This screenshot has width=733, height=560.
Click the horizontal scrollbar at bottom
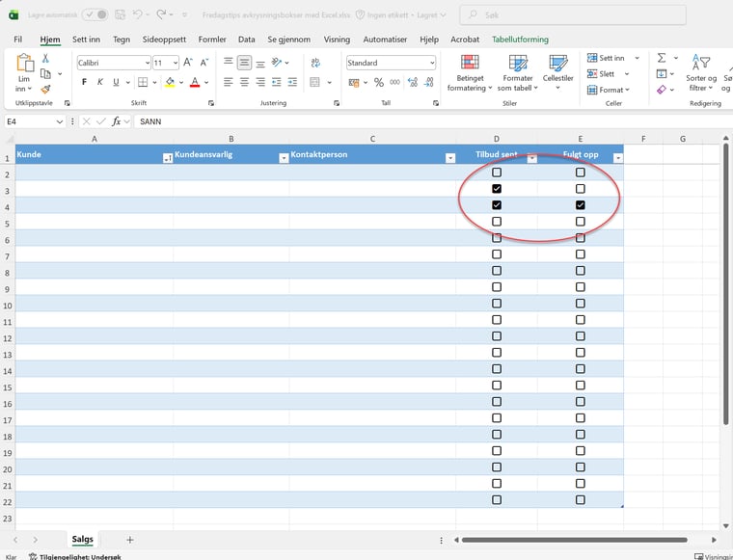point(575,540)
